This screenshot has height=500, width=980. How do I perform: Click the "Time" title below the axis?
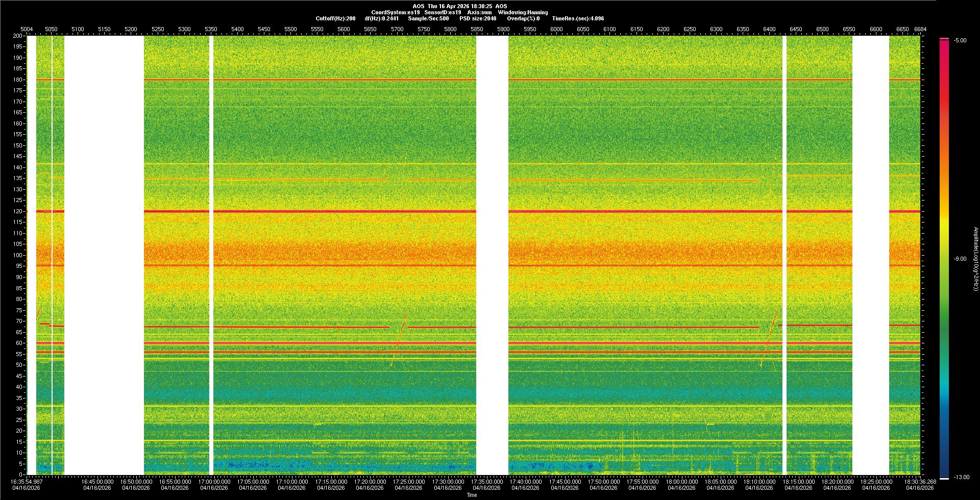(472, 495)
